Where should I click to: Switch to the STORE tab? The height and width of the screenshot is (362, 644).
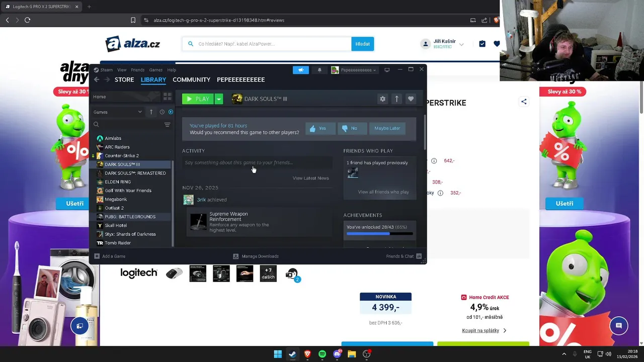pyautogui.click(x=124, y=79)
